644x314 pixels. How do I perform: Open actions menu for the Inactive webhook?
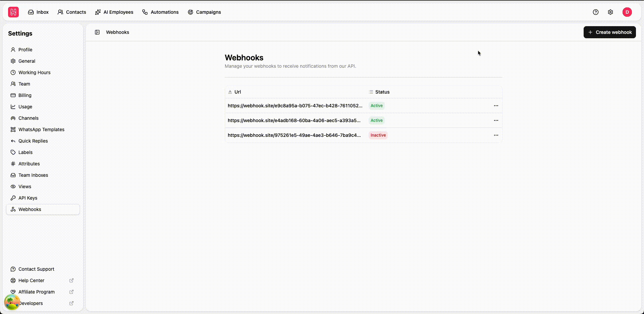496,135
